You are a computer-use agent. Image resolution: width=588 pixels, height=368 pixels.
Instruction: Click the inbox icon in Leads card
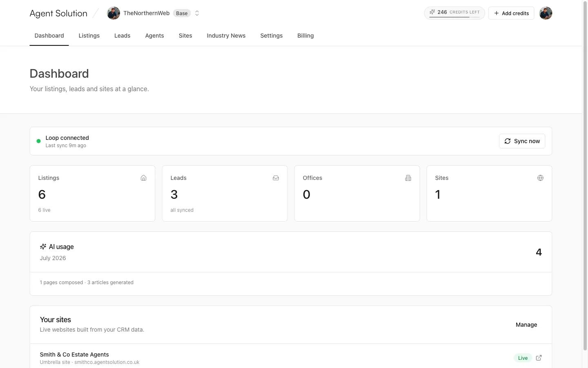(276, 178)
